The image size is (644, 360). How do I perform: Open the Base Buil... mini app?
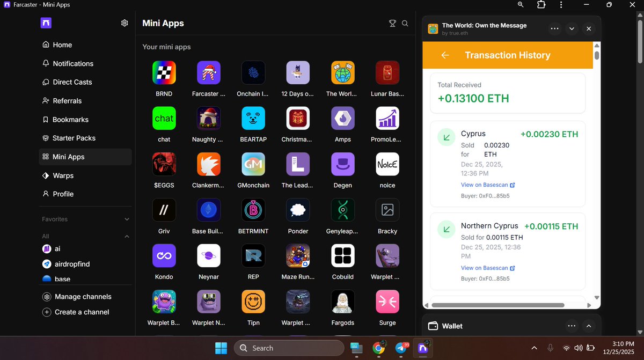[x=208, y=210]
